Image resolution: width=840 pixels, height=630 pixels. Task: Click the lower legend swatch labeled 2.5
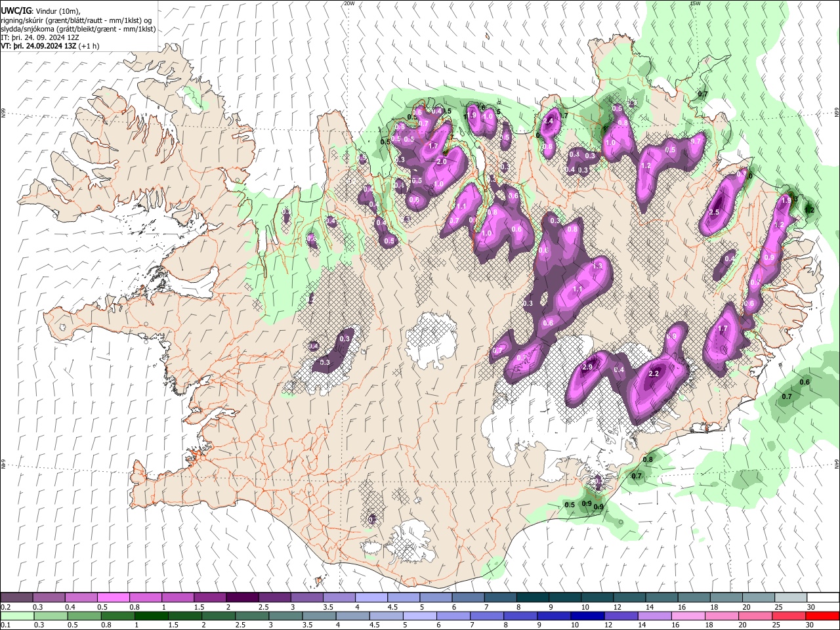tap(252, 616)
